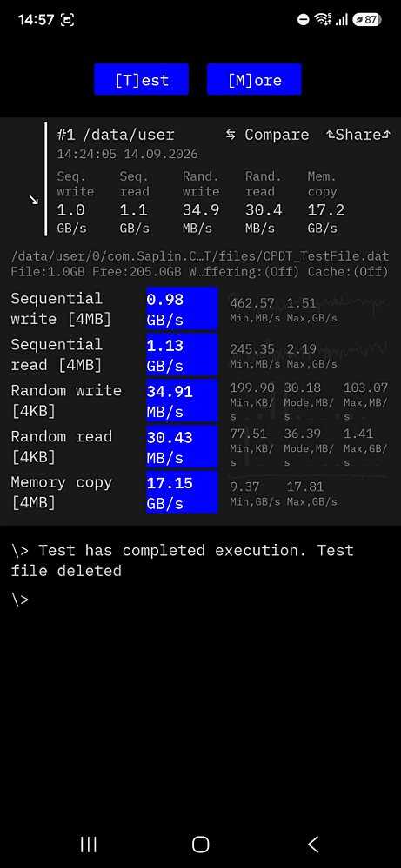This screenshot has width=401, height=868.
Task: Select the Random write 34.91 MB/s bar
Action: tap(182, 401)
